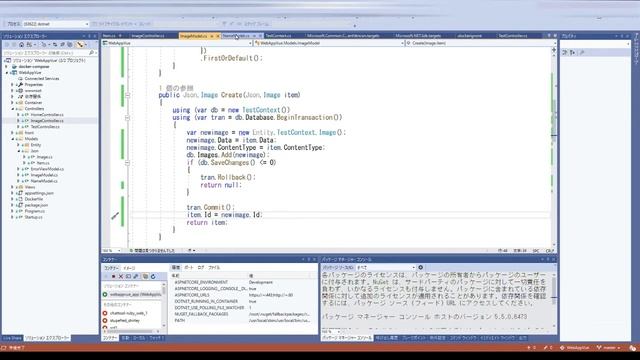
Task: Open the ポート tab in container details
Action: [189, 268]
